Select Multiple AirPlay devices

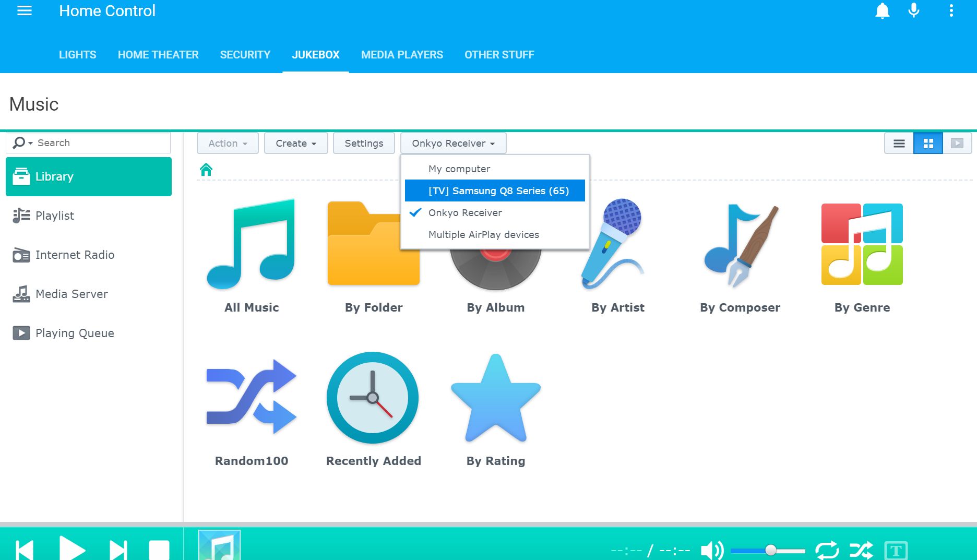(x=495, y=234)
